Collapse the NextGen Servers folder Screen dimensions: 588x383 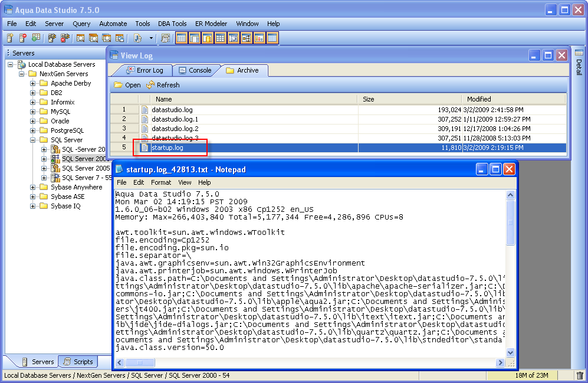[21, 74]
